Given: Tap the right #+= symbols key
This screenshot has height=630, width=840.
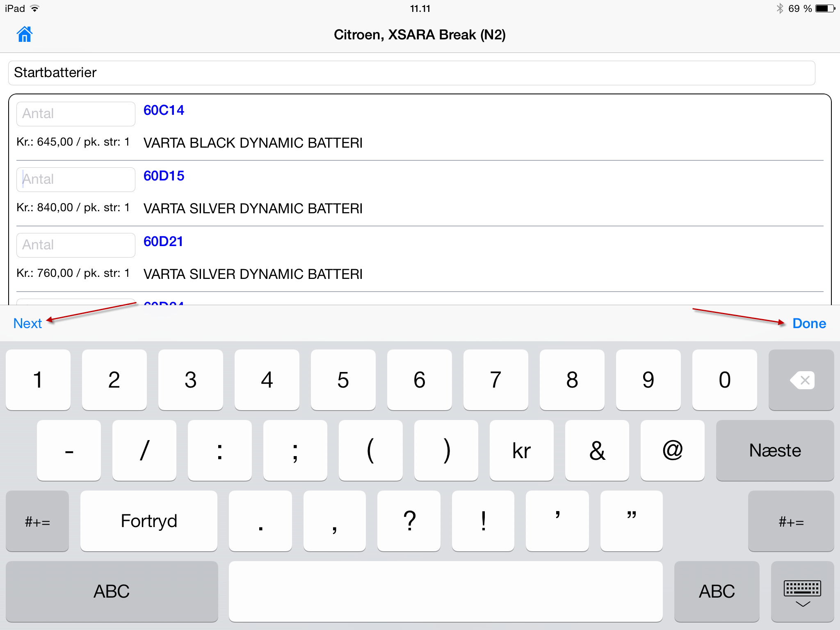Looking at the screenshot, I should click(x=791, y=521).
